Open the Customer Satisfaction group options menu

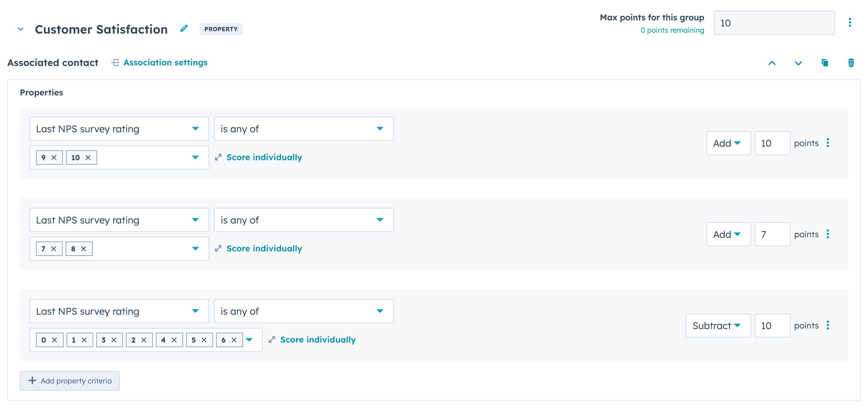850,22
